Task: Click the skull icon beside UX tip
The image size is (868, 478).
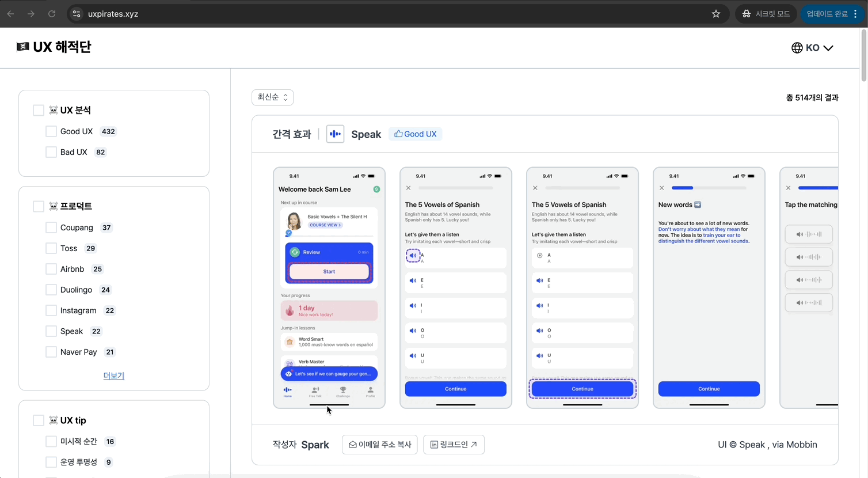Action: [x=53, y=420]
